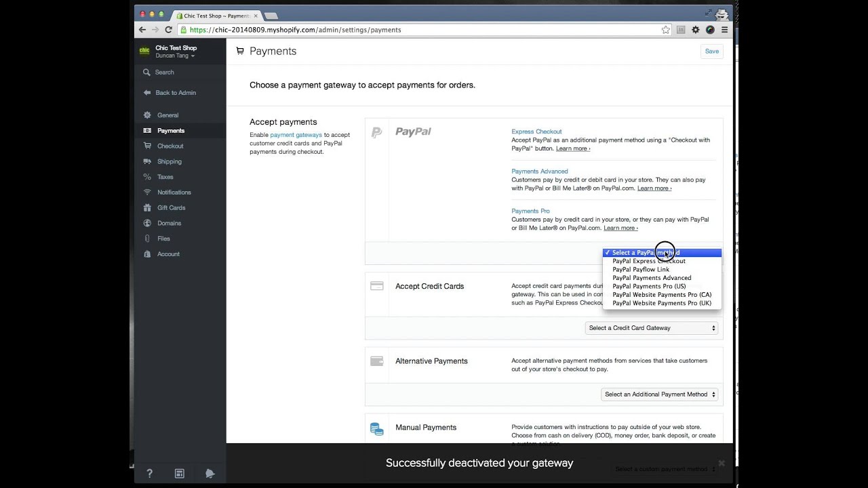Open Payments Advanced Learn more link

click(654, 188)
